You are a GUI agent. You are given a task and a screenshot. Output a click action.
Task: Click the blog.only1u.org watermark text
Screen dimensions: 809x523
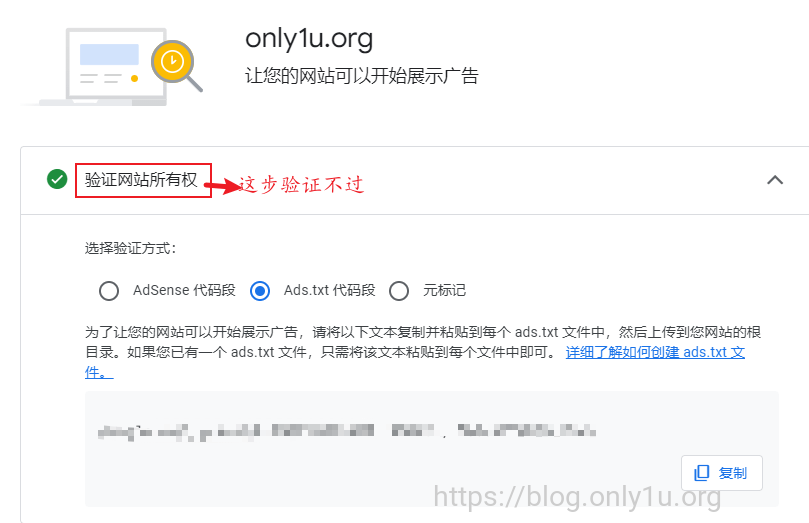coord(577,497)
